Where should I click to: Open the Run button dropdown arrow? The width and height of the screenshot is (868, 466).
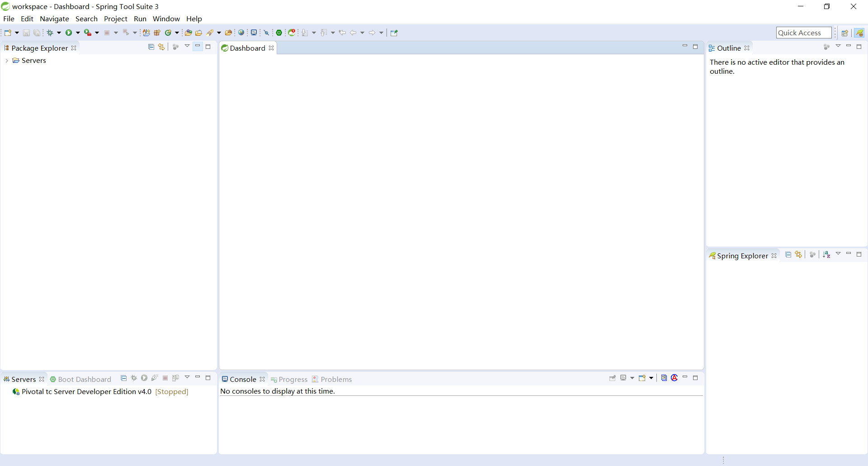(x=78, y=33)
